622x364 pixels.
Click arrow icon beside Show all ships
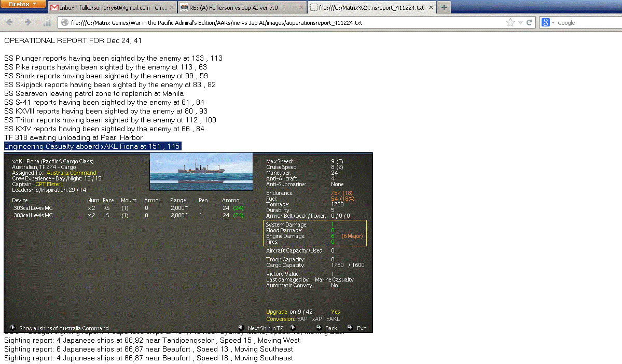tap(12, 328)
